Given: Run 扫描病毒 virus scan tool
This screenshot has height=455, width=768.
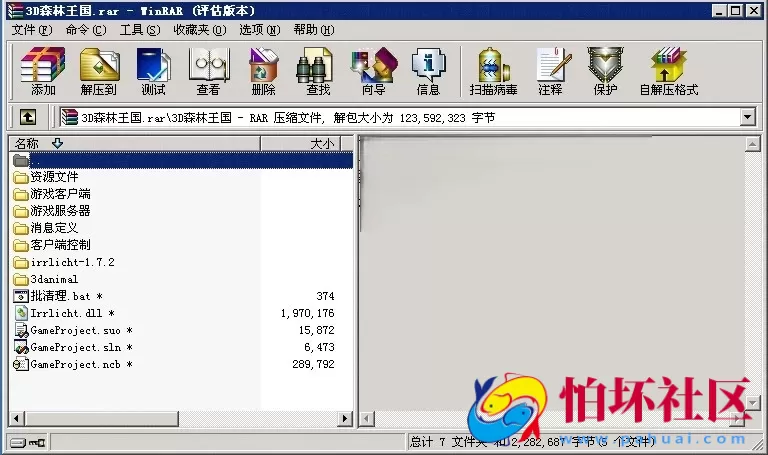Looking at the screenshot, I should [x=493, y=71].
